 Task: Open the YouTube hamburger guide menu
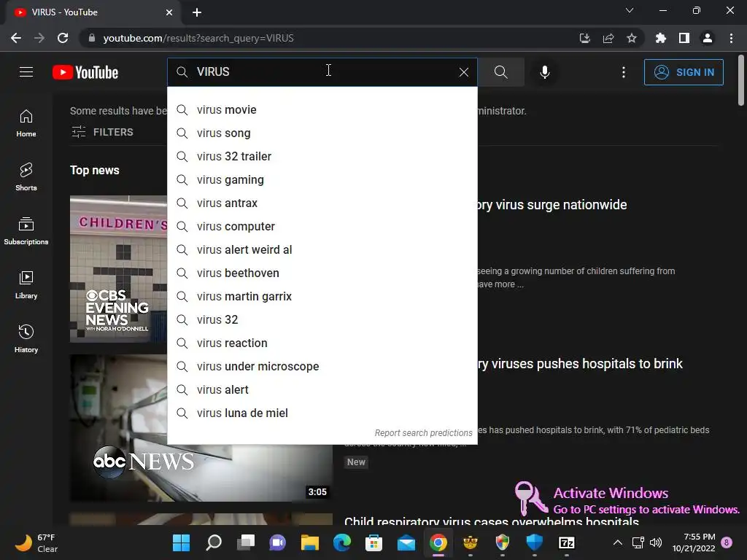[26, 72]
